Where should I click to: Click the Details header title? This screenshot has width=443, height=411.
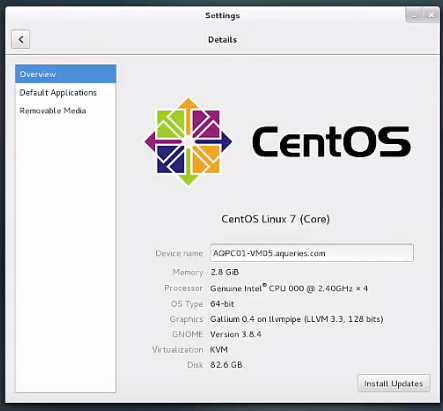click(222, 40)
